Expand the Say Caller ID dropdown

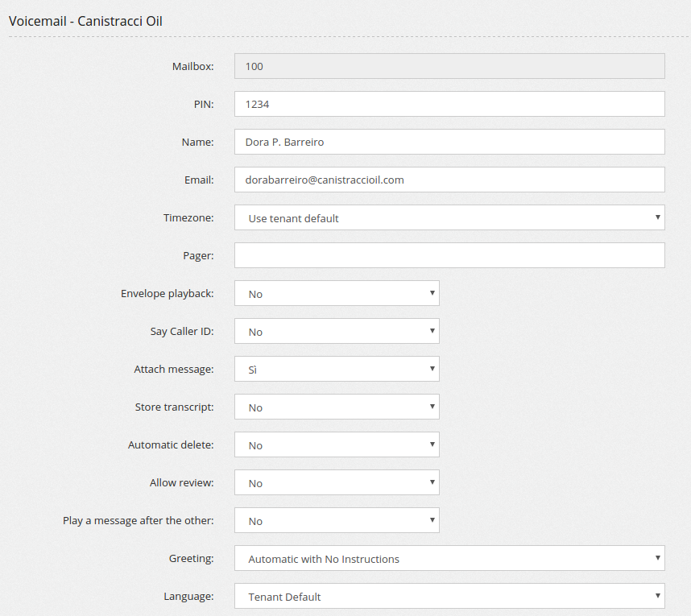coord(337,331)
